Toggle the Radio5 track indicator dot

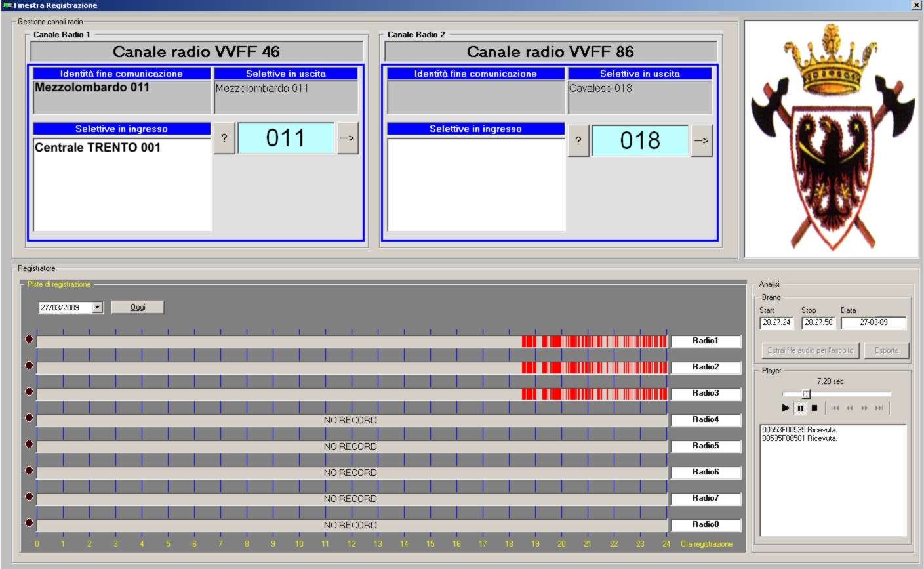point(29,444)
